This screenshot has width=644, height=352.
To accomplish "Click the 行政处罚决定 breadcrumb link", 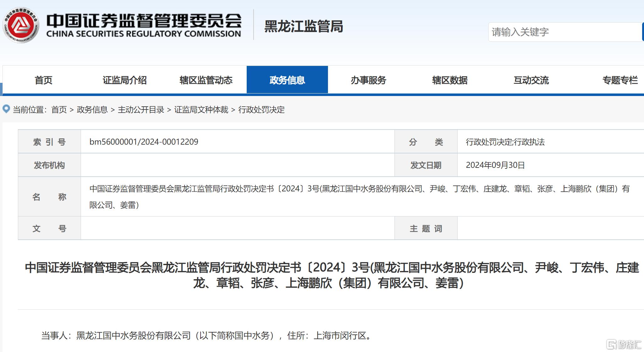I will point(261,110).
